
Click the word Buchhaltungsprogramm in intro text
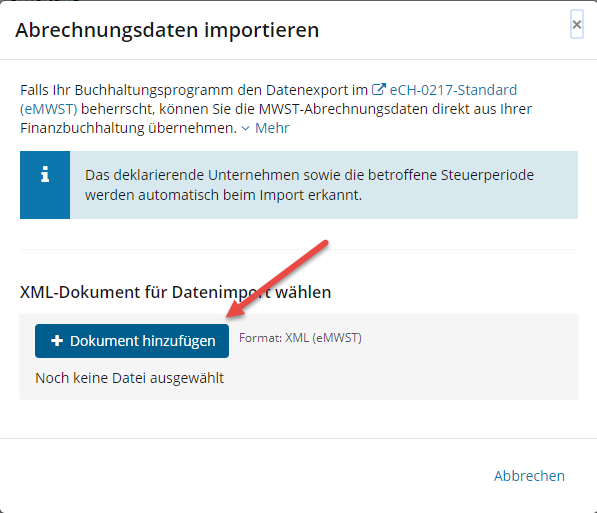(x=154, y=90)
